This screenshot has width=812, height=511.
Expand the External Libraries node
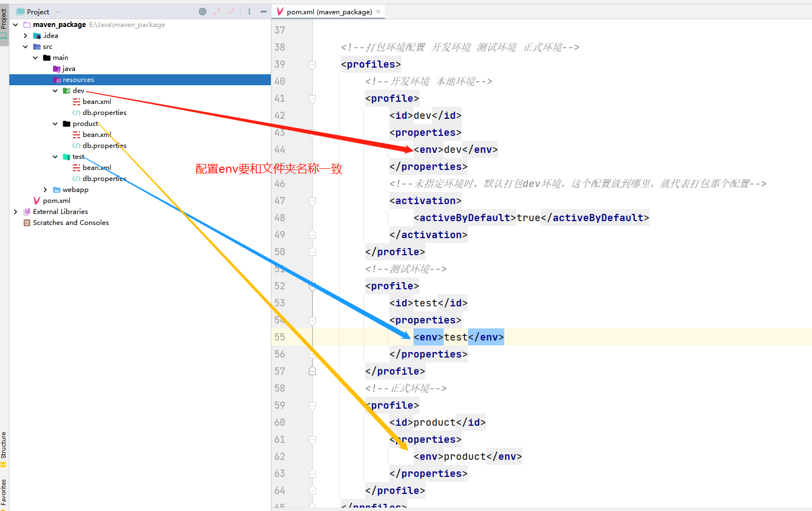pos(15,212)
